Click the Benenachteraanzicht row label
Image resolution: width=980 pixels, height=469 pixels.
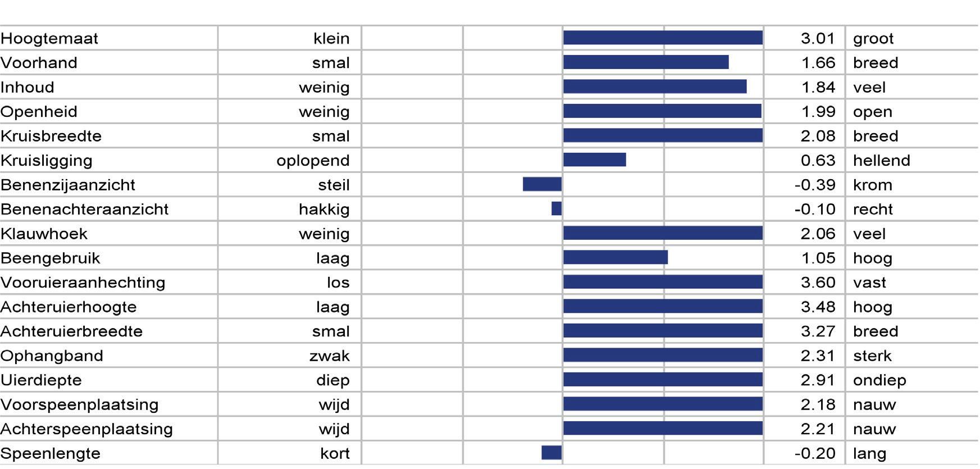pyautogui.click(x=84, y=210)
